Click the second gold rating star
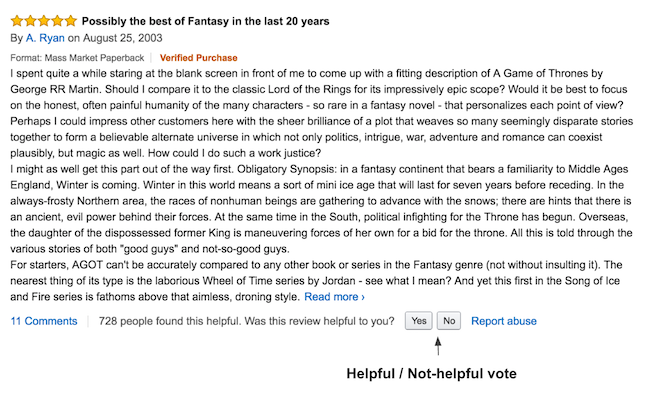 point(30,21)
